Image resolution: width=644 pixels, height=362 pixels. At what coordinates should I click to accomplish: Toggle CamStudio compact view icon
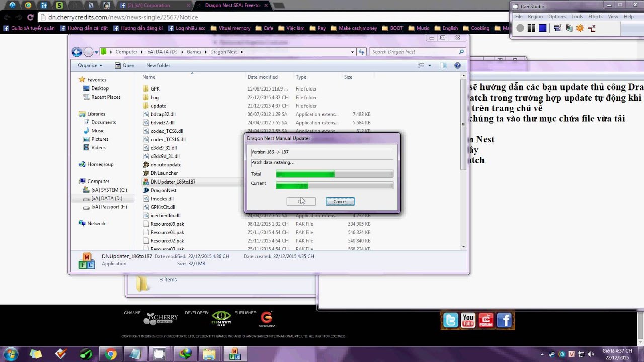(x=557, y=28)
